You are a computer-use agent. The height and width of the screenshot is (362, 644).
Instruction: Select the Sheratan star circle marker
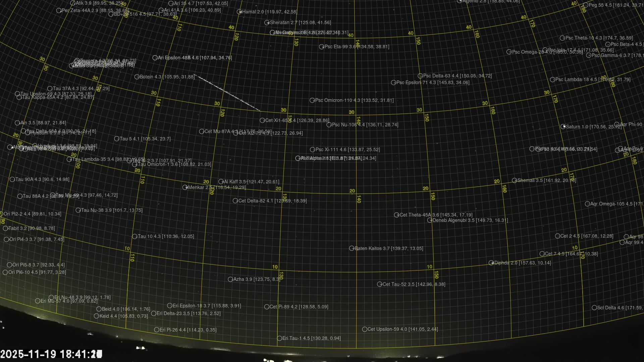pos(267,23)
